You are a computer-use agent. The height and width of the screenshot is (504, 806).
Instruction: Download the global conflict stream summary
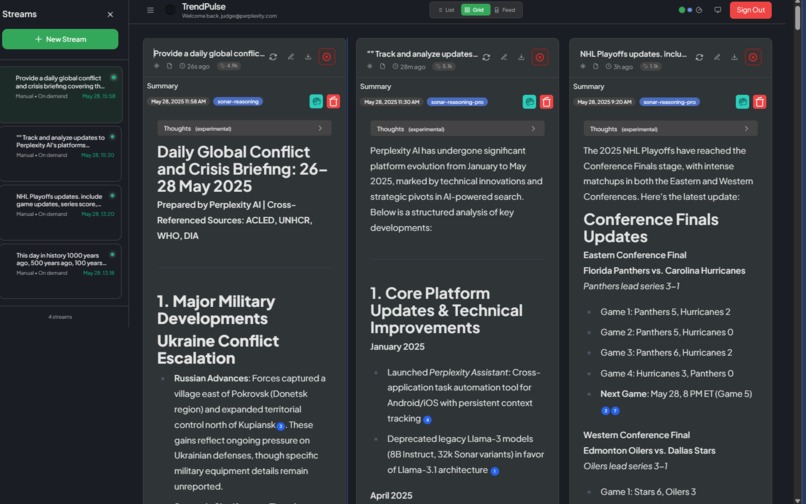[308, 57]
